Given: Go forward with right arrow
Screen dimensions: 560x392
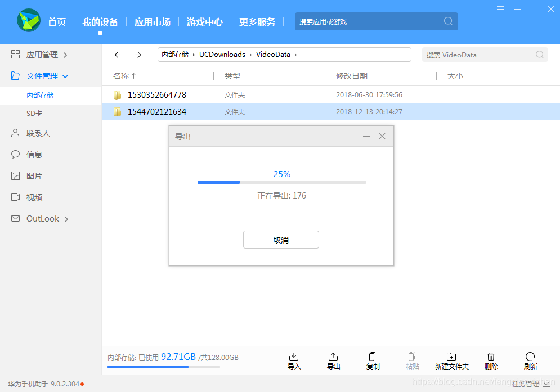Looking at the screenshot, I should (138, 55).
